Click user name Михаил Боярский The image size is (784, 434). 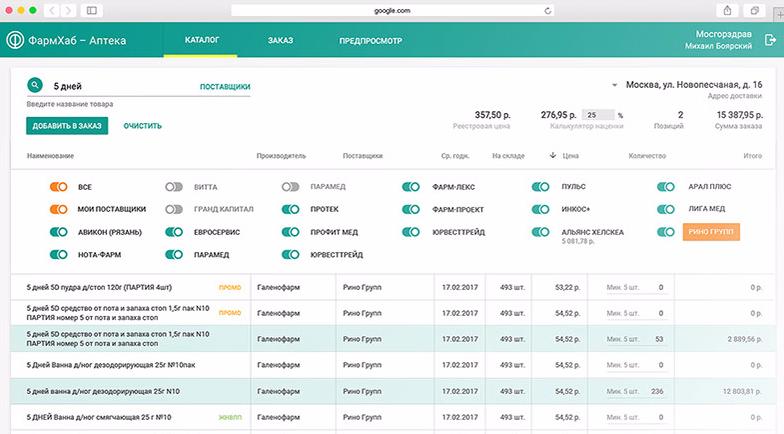(718, 46)
